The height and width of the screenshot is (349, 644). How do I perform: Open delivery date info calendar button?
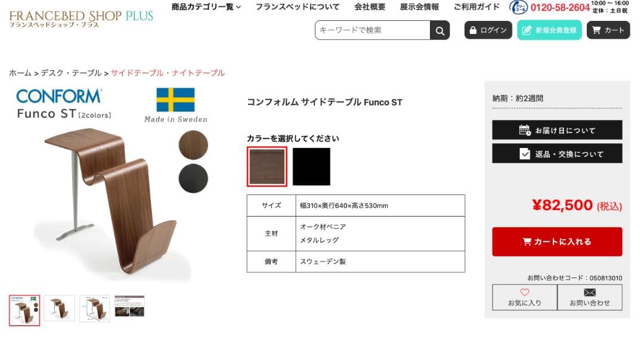tap(557, 130)
